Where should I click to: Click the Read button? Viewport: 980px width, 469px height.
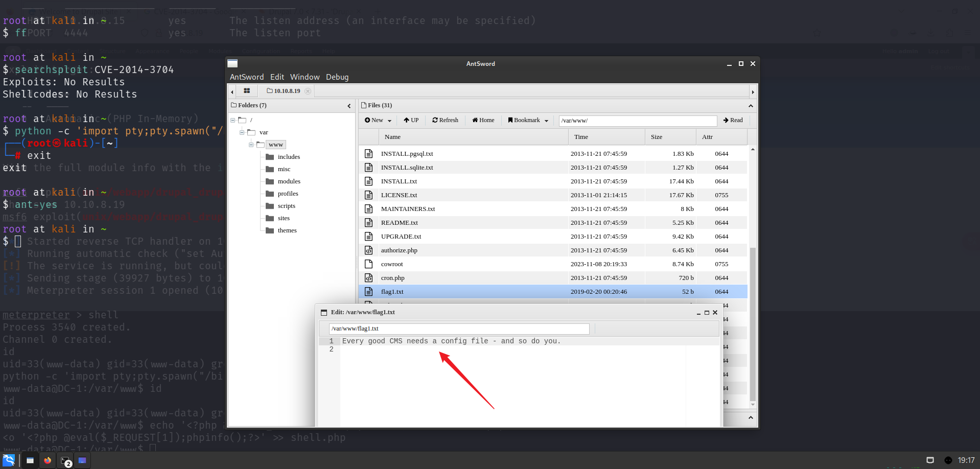coord(733,121)
